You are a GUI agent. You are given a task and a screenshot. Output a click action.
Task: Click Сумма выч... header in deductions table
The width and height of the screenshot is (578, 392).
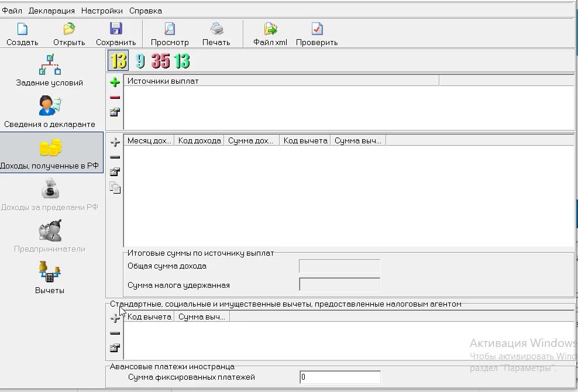click(x=202, y=317)
